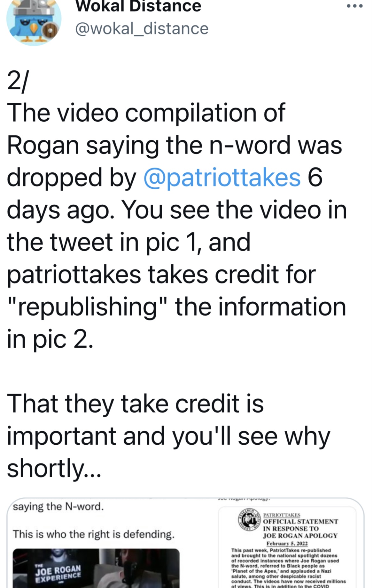Image resolution: width=373 pixels, height=588 pixels.
Task: Click the "OFFICIAL STATEMENT IN RESPONSE TO" heading
Action: (x=300, y=525)
